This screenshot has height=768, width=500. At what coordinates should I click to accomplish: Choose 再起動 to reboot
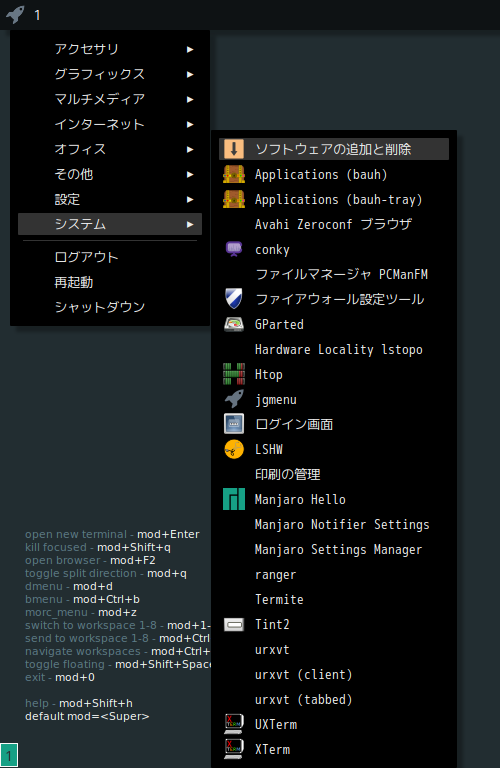110,282
